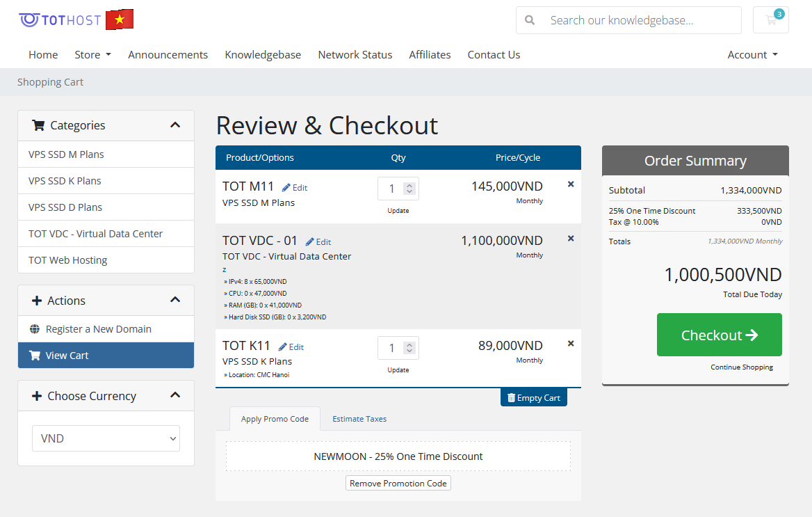Click the shopping cart icon in header
The width and height of the screenshot is (812, 517).
coord(770,20)
